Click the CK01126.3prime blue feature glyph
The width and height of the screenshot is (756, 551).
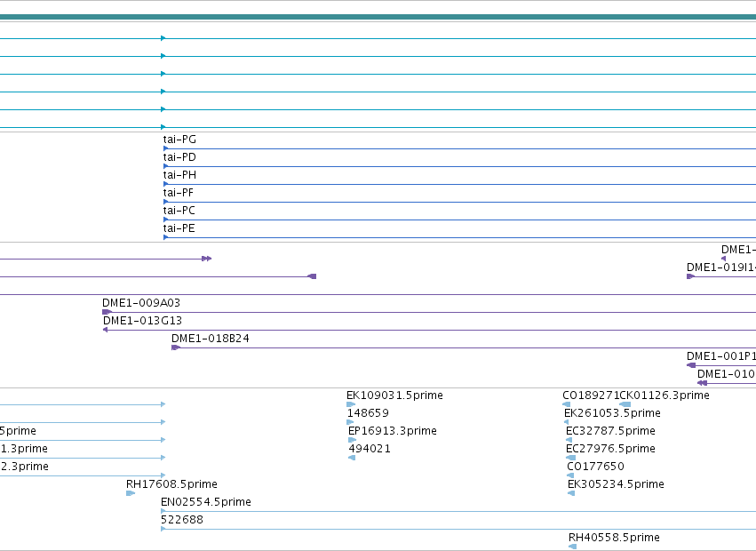(625, 404)
